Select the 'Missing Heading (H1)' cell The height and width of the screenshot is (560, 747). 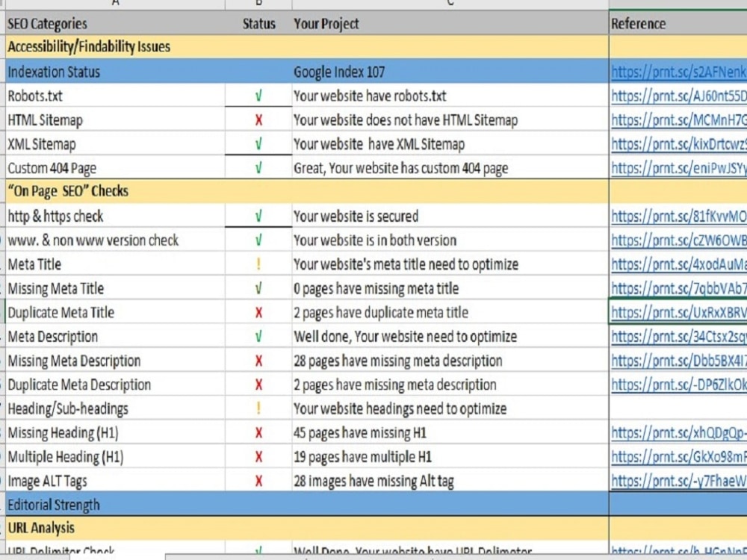115,432
